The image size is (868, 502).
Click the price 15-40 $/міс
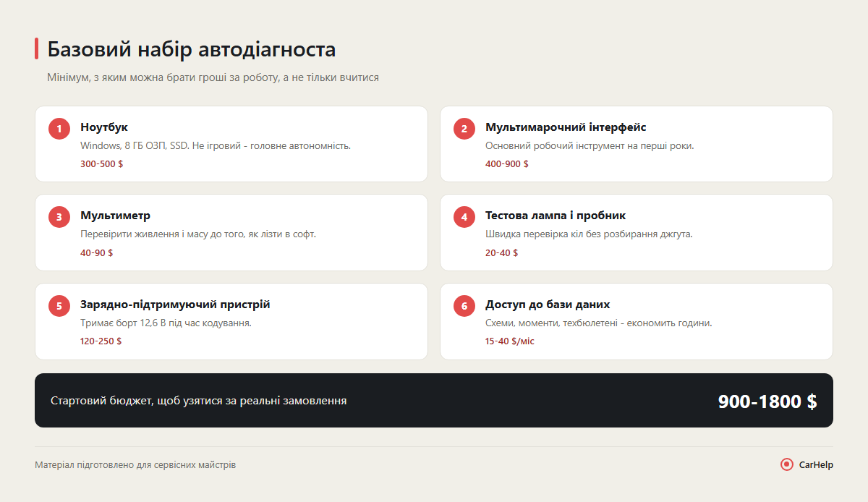[510, 341]
